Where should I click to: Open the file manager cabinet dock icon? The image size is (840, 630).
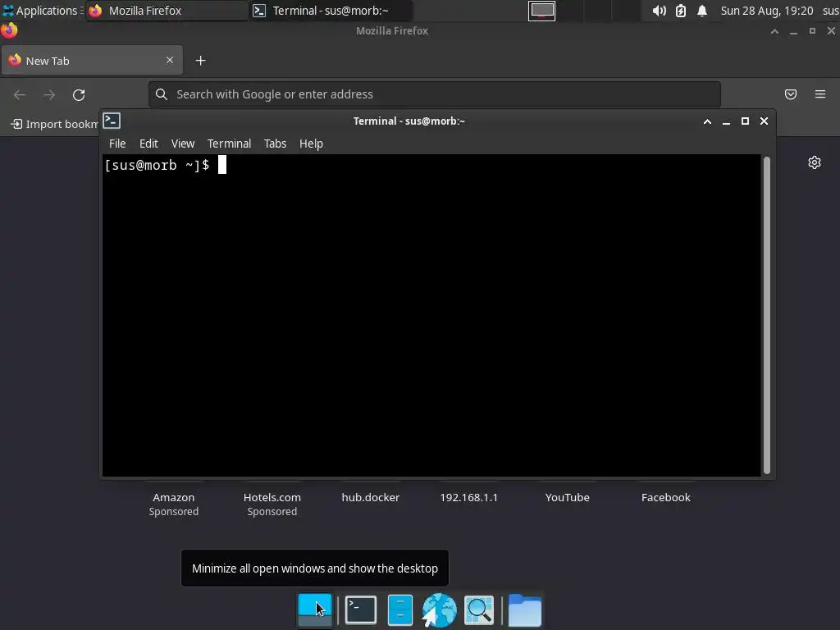tap(399, 609)
